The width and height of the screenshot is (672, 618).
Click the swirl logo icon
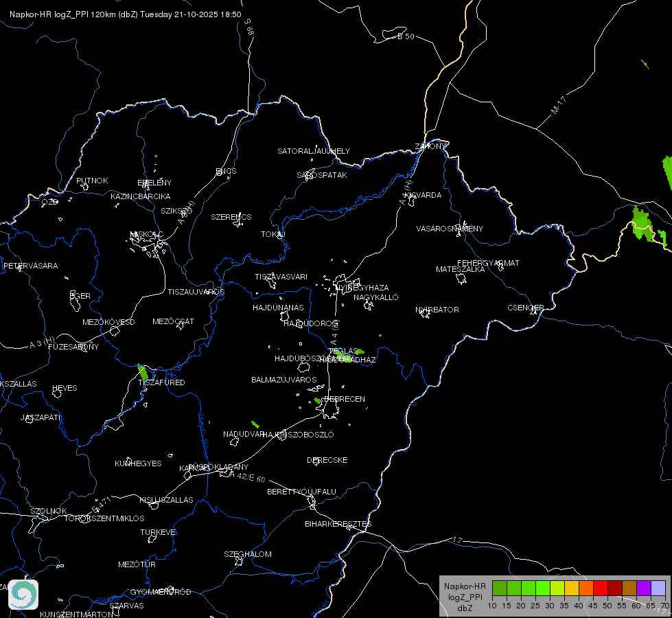point(23,595)
